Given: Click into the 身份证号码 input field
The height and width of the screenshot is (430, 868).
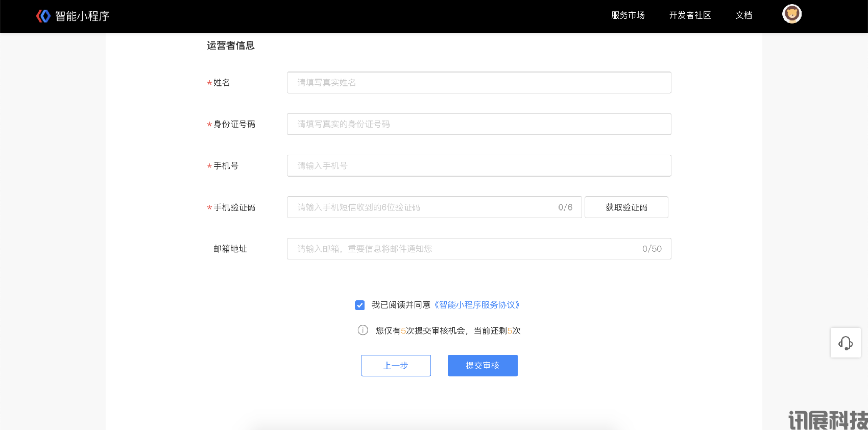Looking at the screenshot, I should [478, 124].
